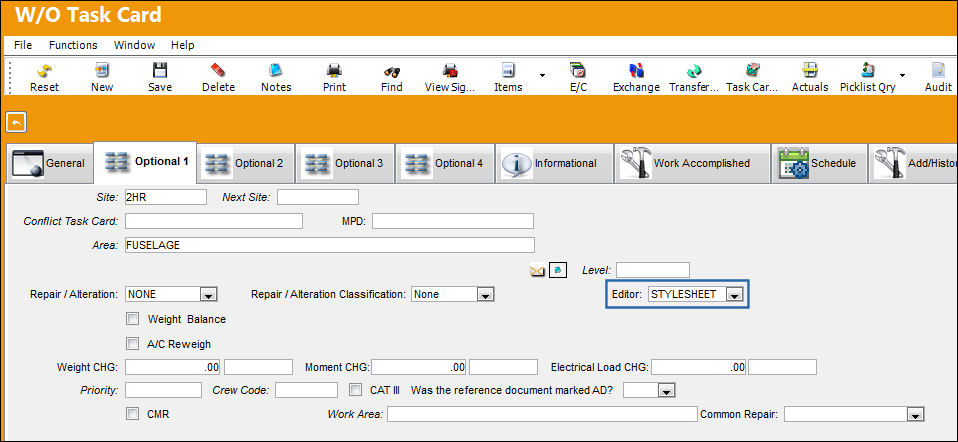Click the Next Site input field
Screen dimensions: 958x442
pyautogui.click(x=318, y=197)
